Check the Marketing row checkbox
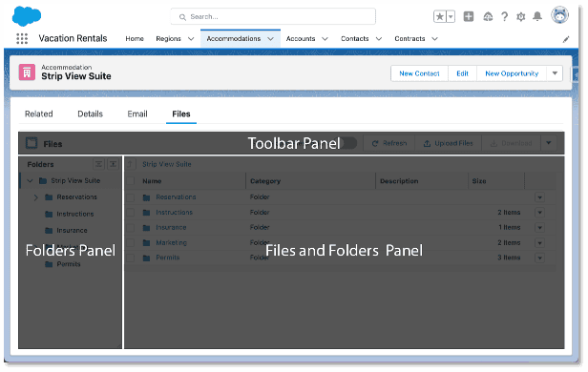 [131, 243]
